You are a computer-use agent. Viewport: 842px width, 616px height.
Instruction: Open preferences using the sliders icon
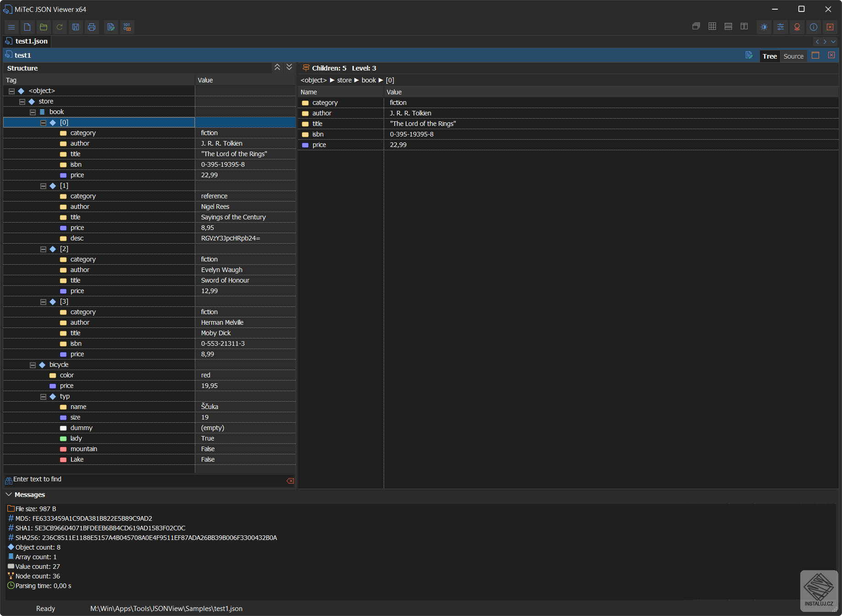point(781,27)
